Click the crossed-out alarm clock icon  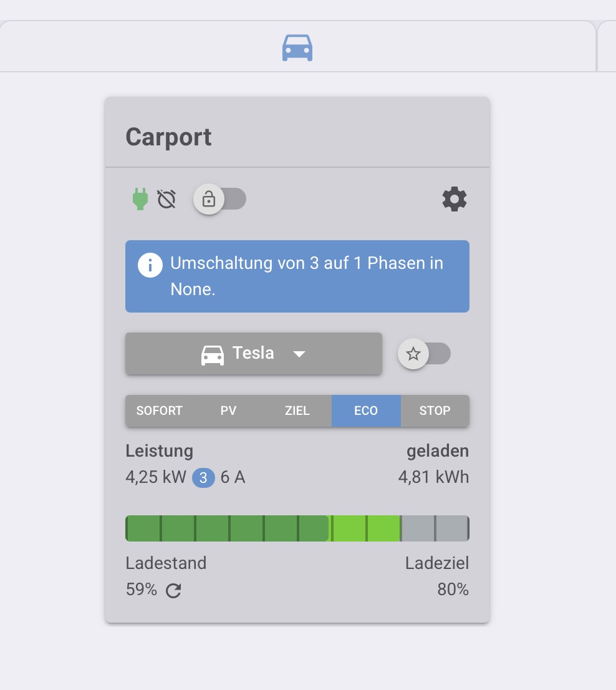coord(166,199)
